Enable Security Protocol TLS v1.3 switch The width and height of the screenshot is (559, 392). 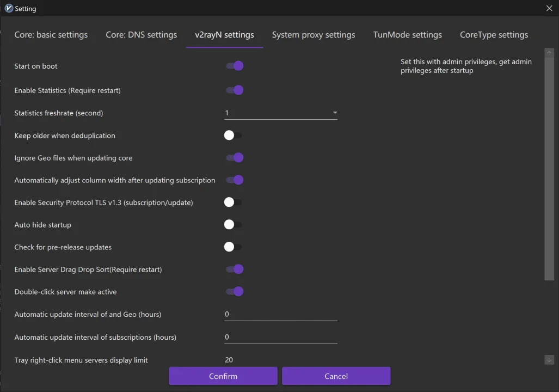[x=233, y=202]
